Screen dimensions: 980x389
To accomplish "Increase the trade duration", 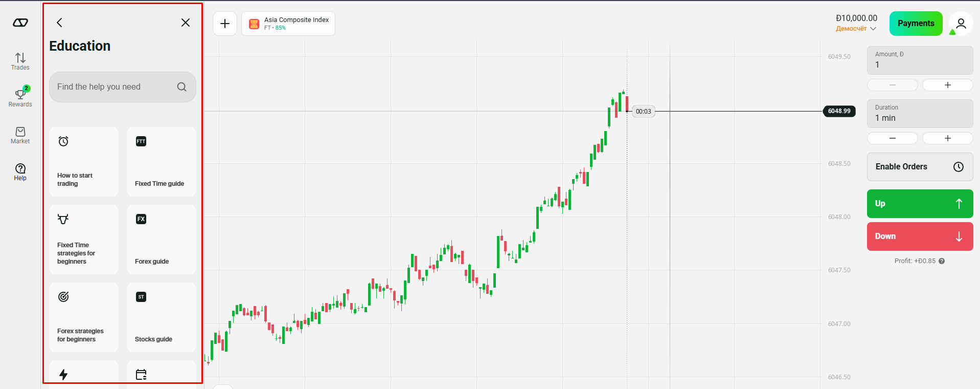I will (x=948, y=138).
